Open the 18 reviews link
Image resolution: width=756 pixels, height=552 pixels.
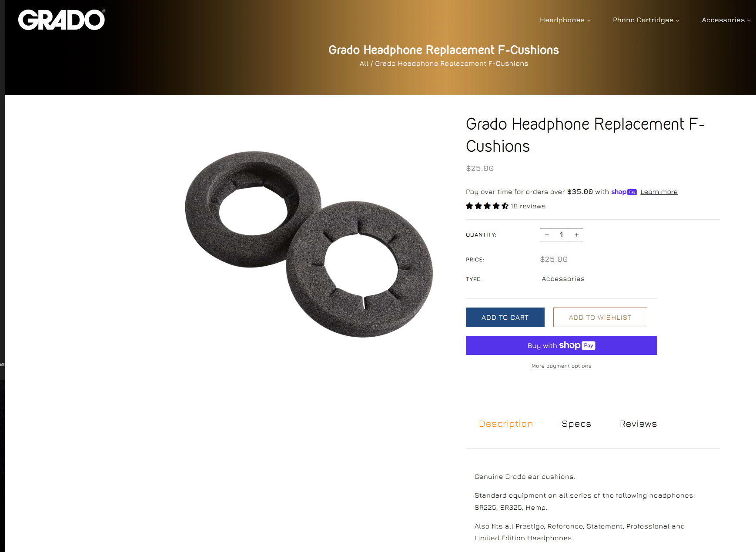click(x=528, y=206)
